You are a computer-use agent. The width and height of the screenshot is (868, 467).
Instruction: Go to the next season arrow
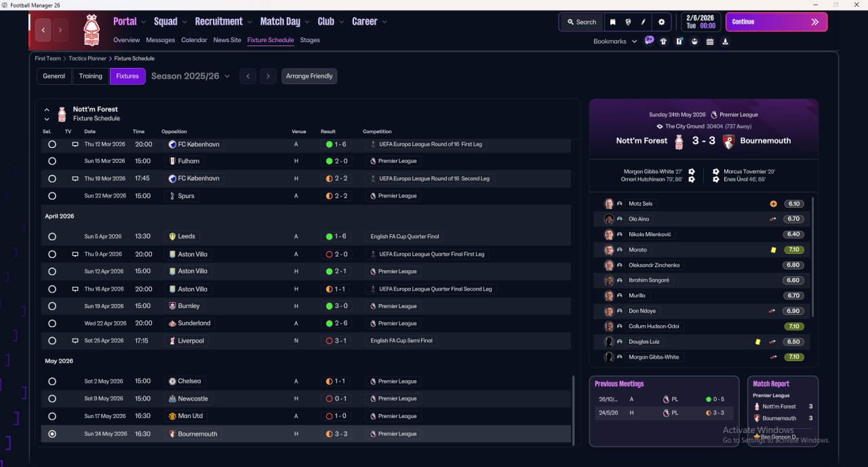[268, 76]
